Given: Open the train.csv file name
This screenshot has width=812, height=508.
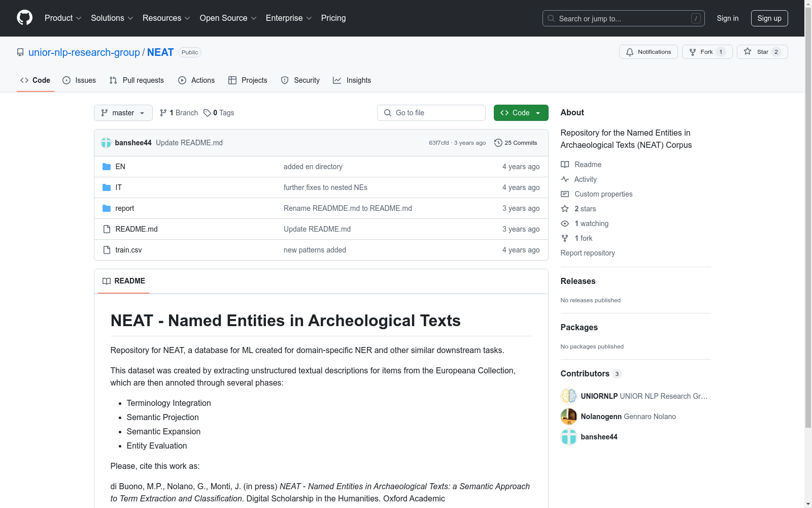Looking at the screenshot, I should click(x=128, y=250).
